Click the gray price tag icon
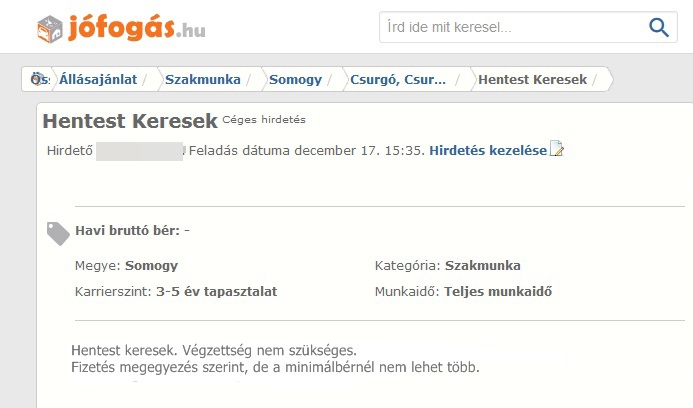 point(58,233)
